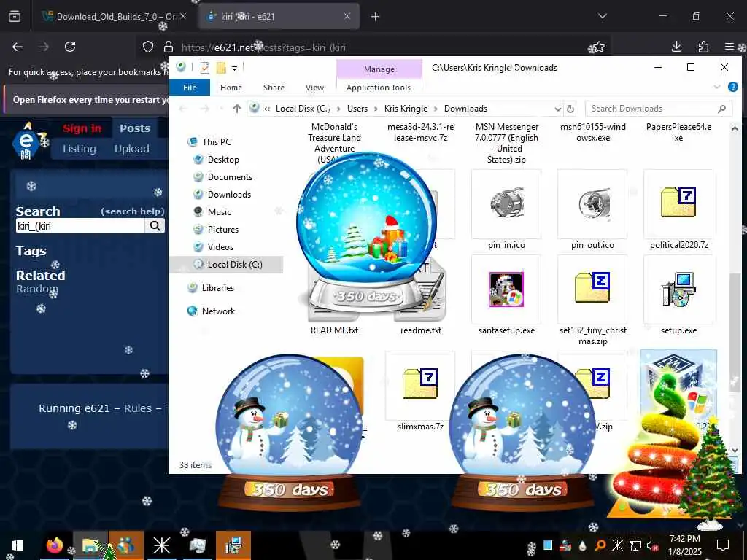The height and width of the screenshot is (560, 747).
Task: Open the Windows Start menu
Action: click(x=18, y=545)
